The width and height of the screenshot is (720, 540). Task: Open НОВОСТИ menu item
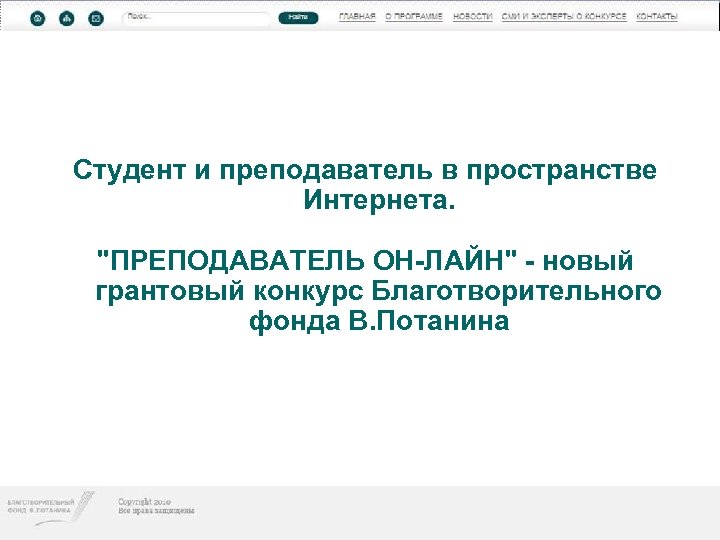coord(472,17)
